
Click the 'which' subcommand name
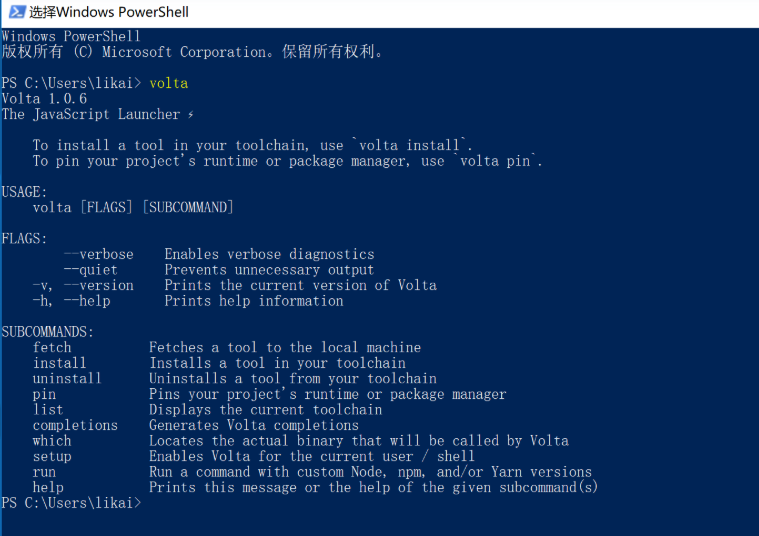[52, 440]
